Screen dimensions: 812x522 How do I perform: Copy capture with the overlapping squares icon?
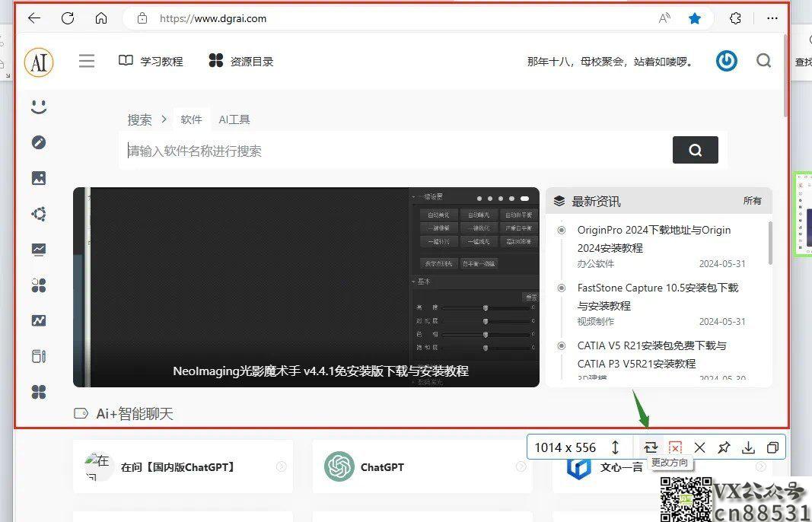tap(772, 447)
